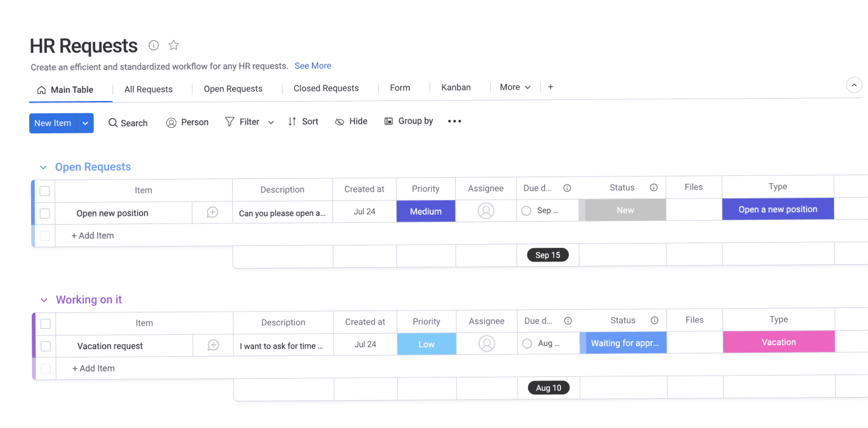This screenshot has width=868, height=428.
Task: Click the Search magnifier icon in toolbar
Action: click(113, 123)
